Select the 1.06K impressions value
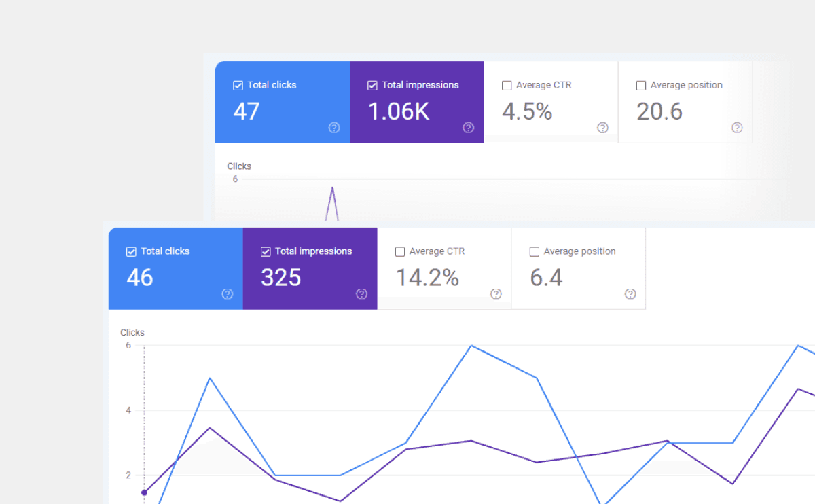The height and width of the screenshot is (504, 815). (x=399, y=111)
